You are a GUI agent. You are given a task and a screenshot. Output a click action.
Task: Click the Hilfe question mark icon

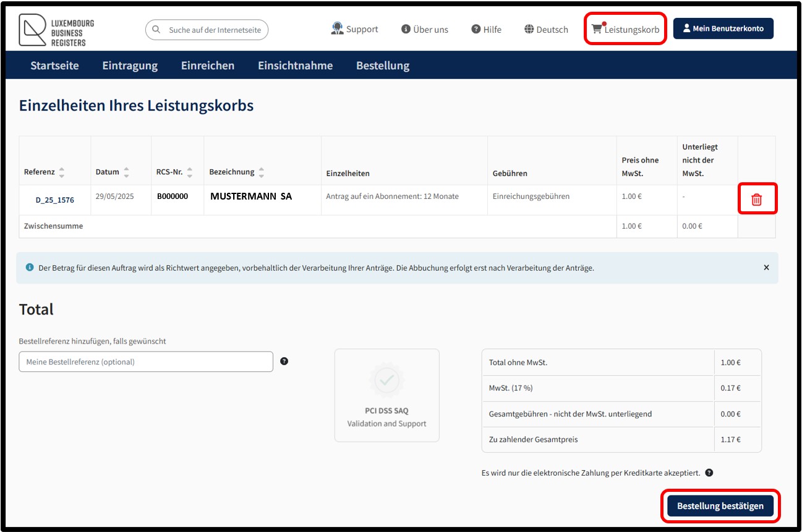point(476,29)
